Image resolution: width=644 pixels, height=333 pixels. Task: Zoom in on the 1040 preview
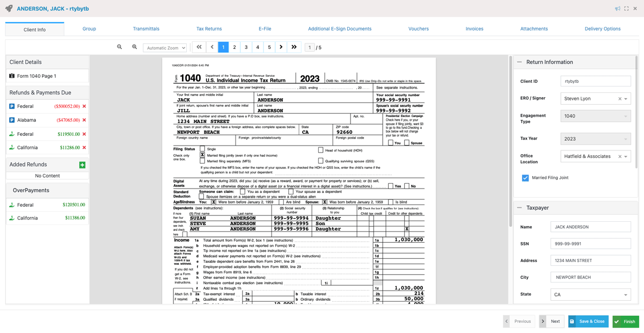click(x=134, y=47)
